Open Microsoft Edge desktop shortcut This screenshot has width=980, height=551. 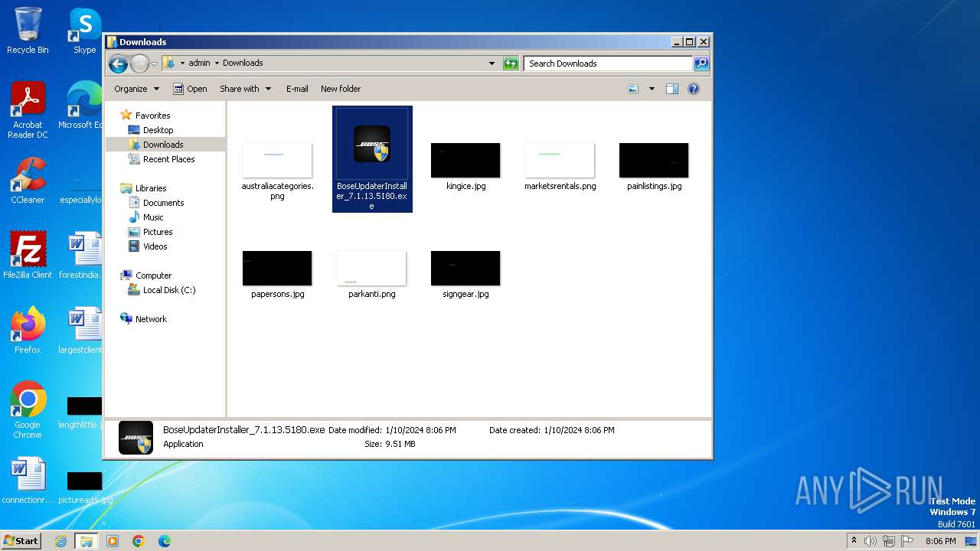pos(80,106)
